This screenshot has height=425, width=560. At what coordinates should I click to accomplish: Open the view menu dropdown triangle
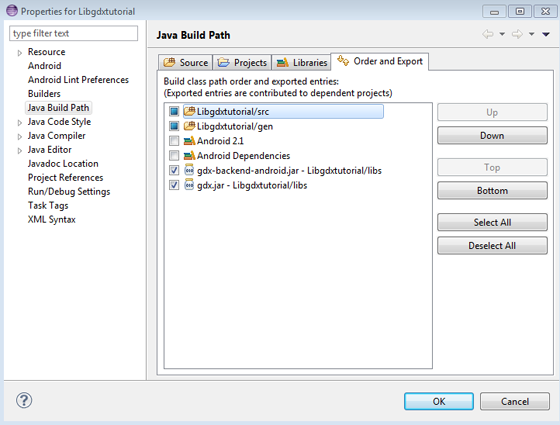546,34
